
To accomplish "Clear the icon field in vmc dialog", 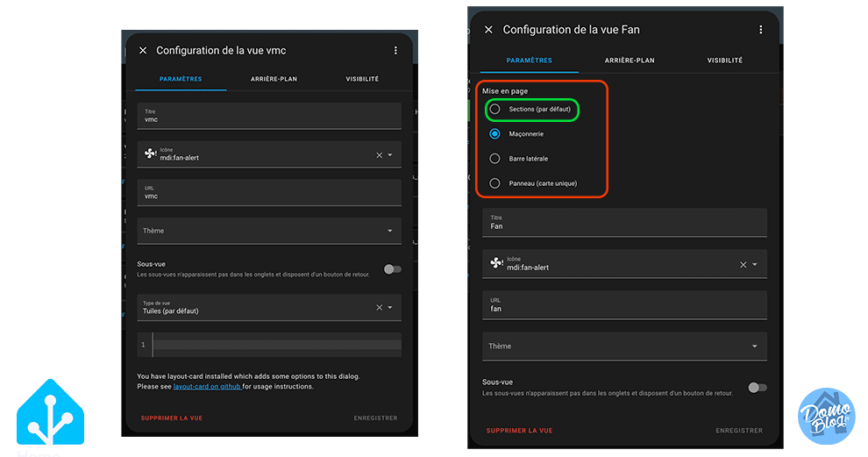I will tap(379, 155).
